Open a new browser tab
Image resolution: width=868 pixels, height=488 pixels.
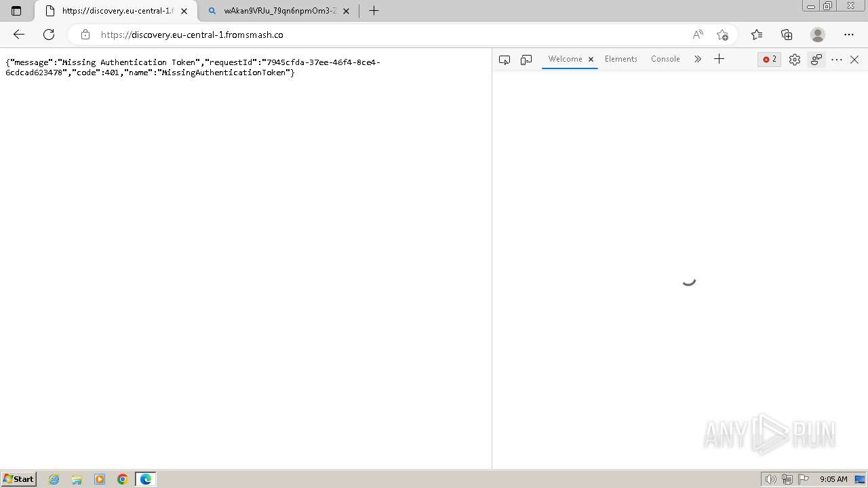[x=374, y=11]
